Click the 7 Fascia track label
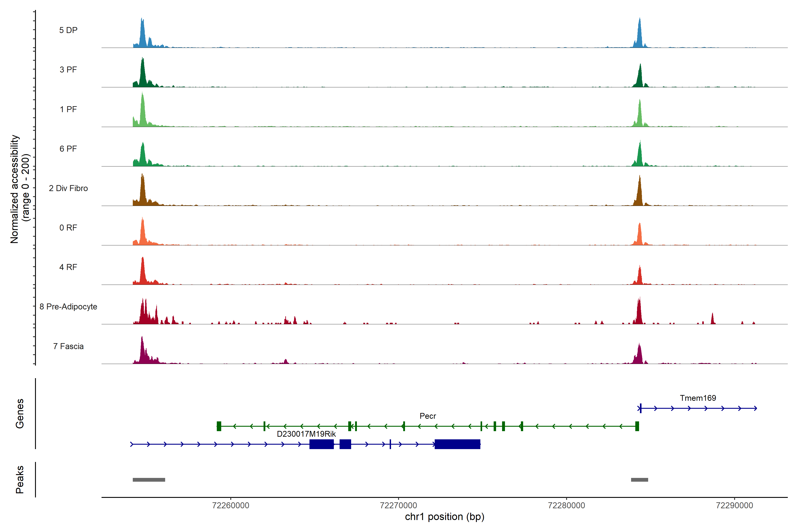The width and height of the screenshot is (798, 532). (x=68, y=346)
